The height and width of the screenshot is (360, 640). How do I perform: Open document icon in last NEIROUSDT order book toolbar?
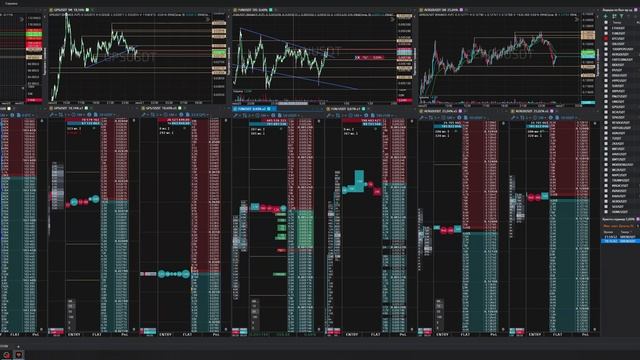557,118
